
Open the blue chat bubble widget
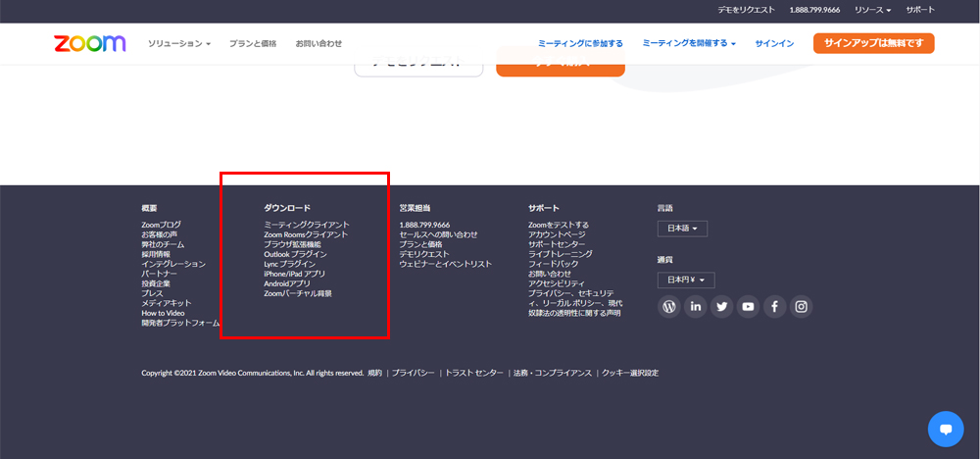click(946, 429)
